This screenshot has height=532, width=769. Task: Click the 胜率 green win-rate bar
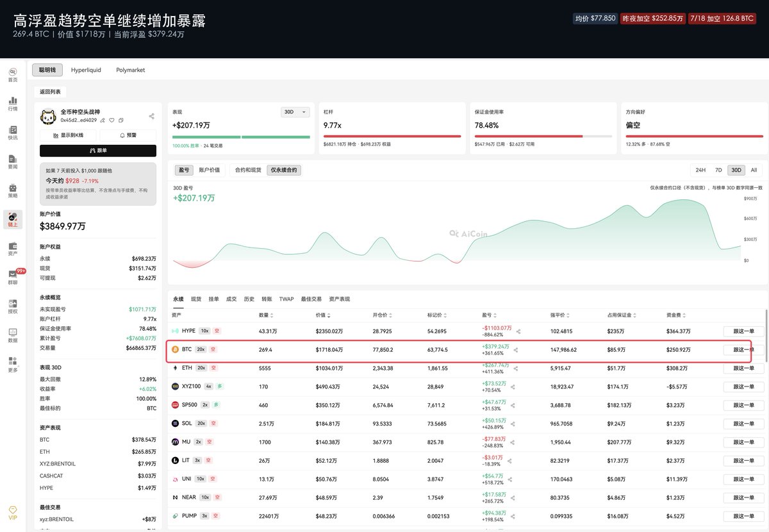point(241,137)
